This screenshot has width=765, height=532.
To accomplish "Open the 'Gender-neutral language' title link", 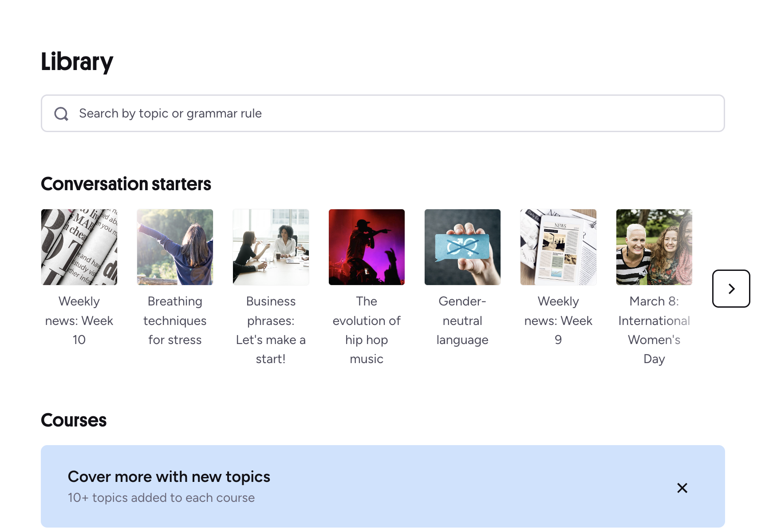I will [462, 321].
